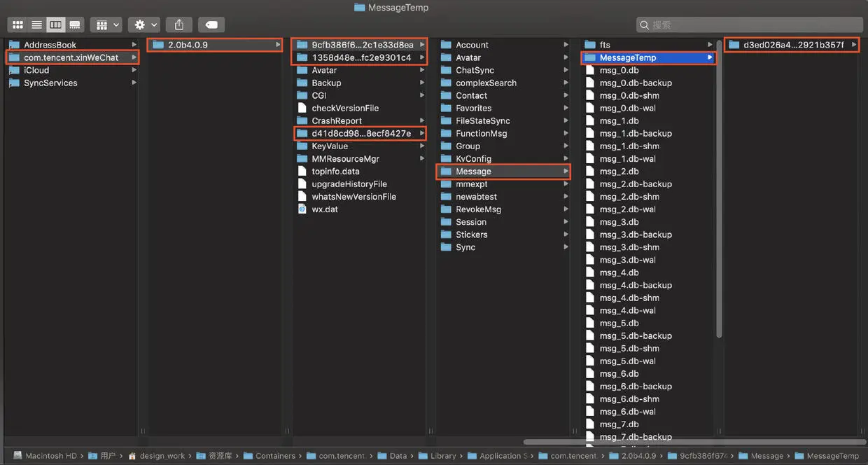Select the msg_6.db-wal file icon
Screen dimensions: 868x465
pyautogui.click(x=589, y=411)
